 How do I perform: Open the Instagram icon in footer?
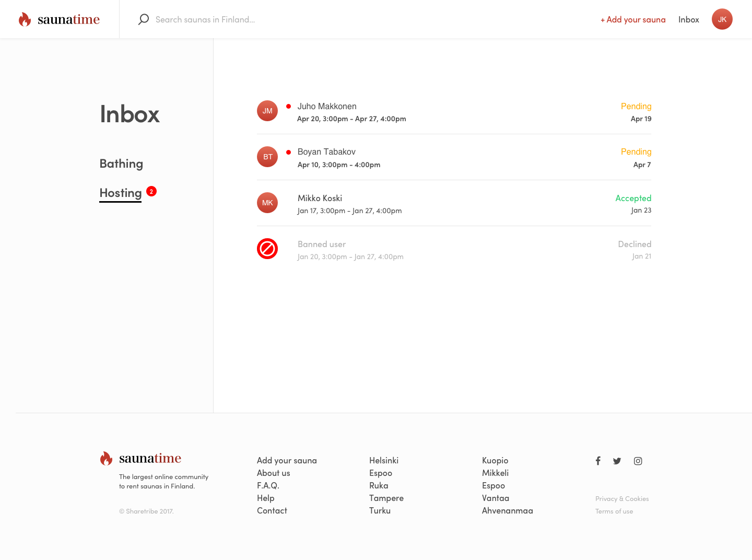(x=638, y=461)
